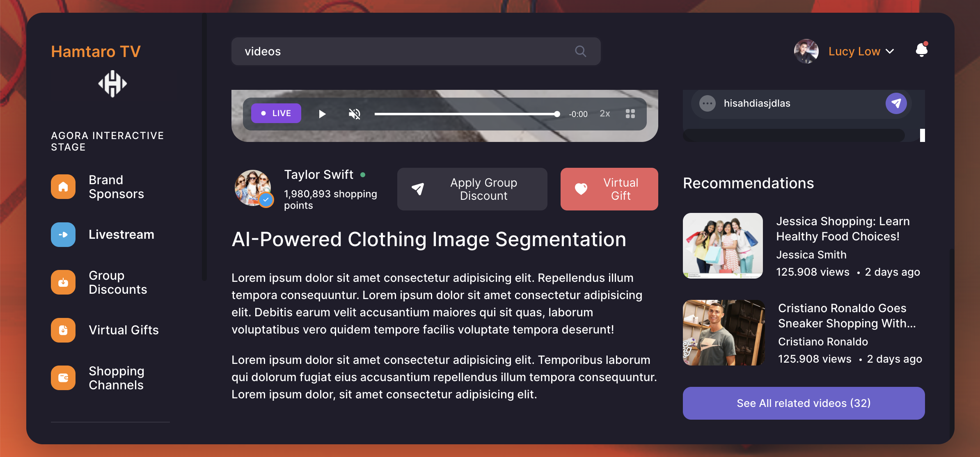
Task: Open Livestream from the sidebar
Action: tap(121, 235)
